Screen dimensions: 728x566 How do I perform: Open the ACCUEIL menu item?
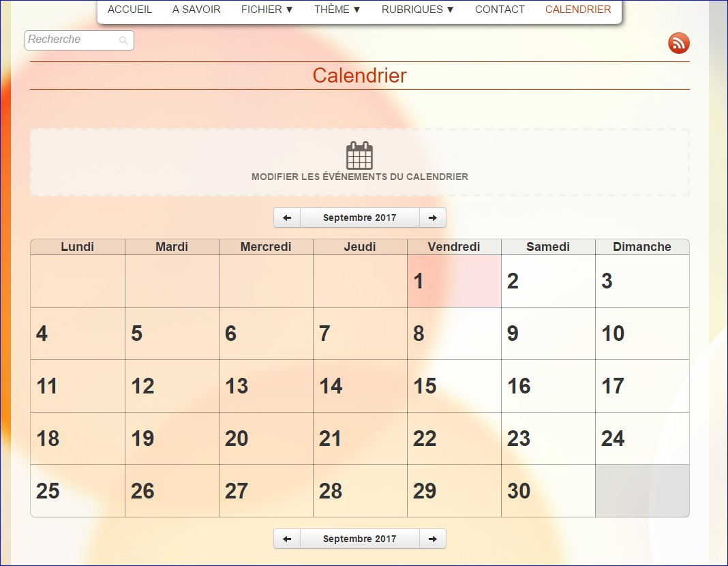[x=130, y=10]
